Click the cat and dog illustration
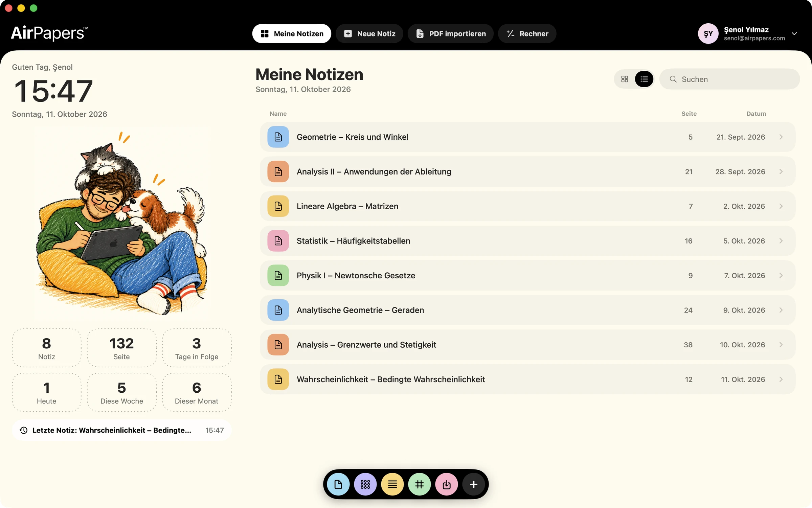This screenshot has height=508, width=812. tap(121, 223)
